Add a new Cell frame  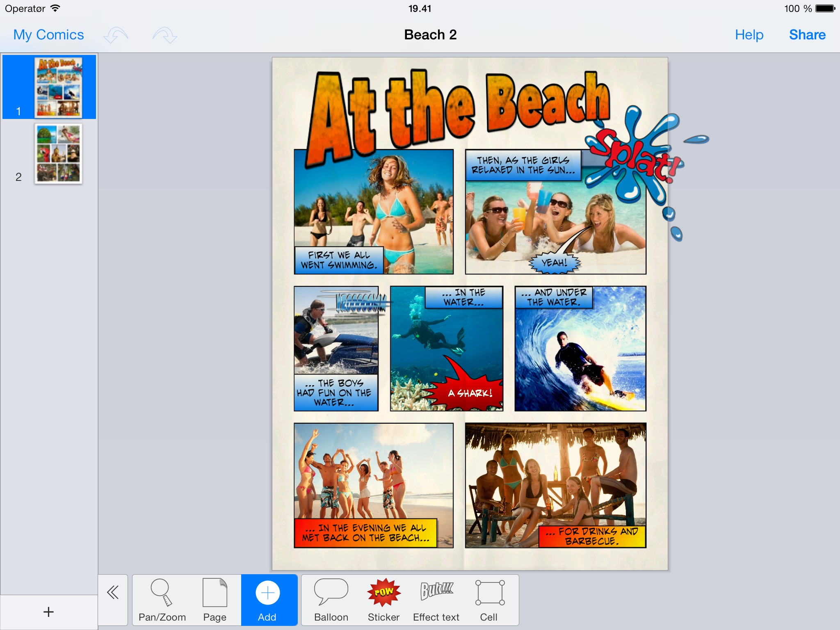[x=489, y=600]
